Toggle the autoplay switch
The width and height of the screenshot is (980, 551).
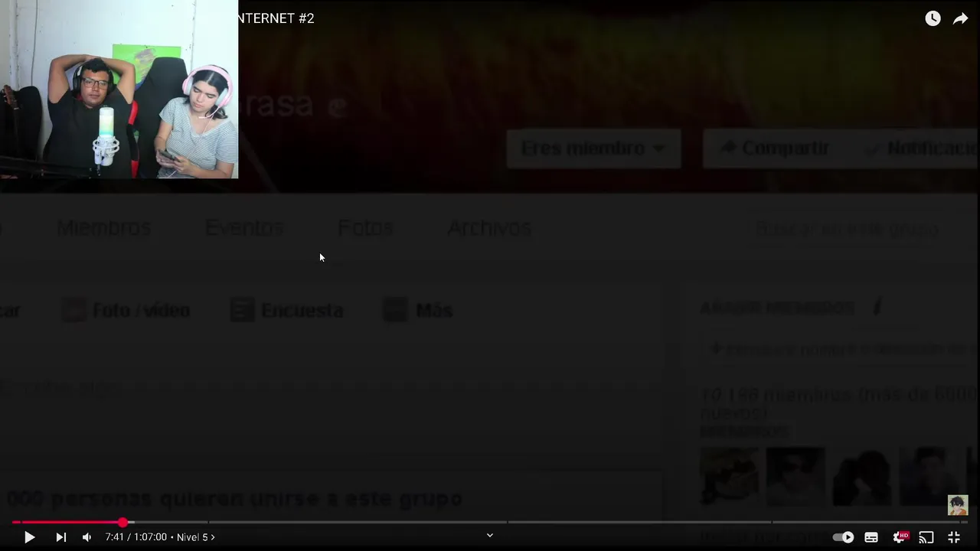(843, 537)
